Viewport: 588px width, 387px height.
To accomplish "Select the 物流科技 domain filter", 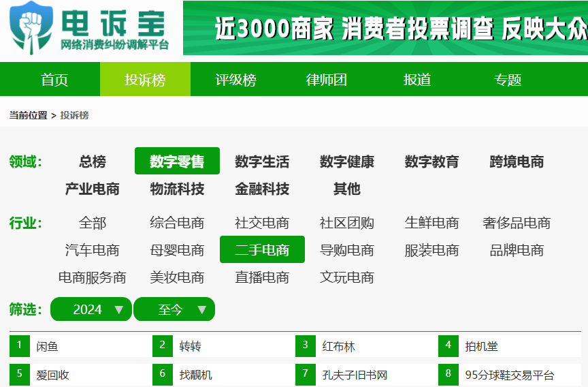I will point(177,189).
